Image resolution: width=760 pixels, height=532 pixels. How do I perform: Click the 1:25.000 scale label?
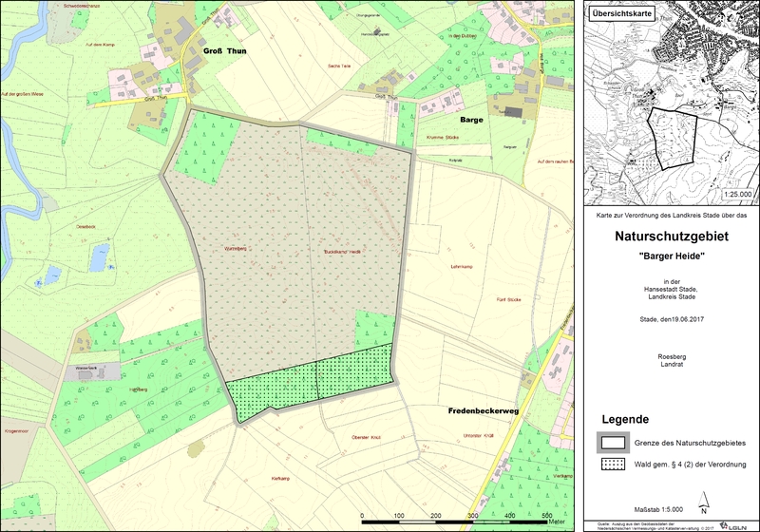pyautogui.click(x=737, y=194)
